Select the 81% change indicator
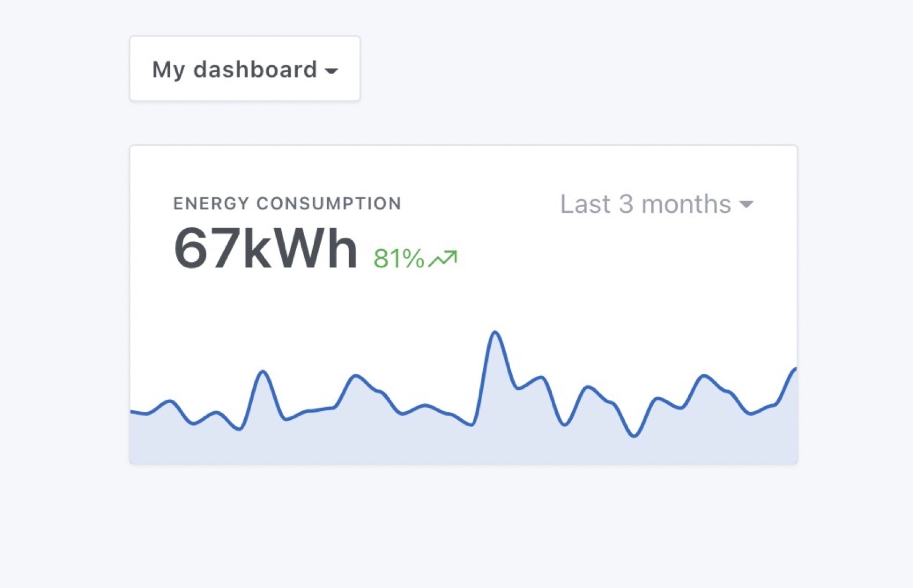 [x=399, y=258]
